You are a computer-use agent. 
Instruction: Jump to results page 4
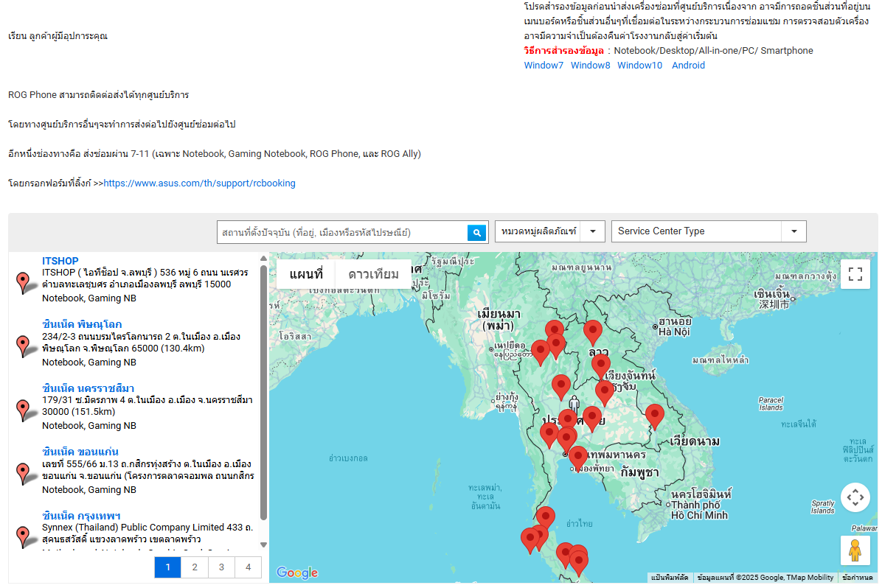(x=248, y=567)
